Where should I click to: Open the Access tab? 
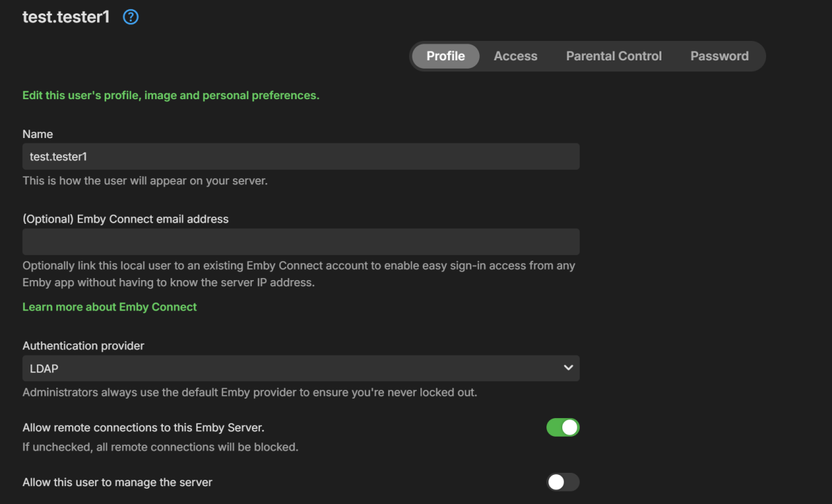(515, 56)
